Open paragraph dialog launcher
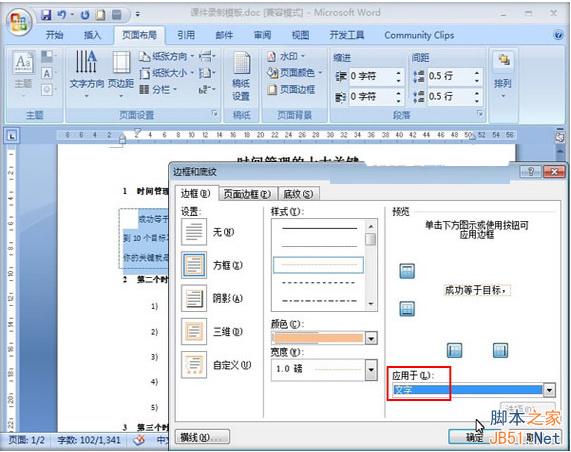Viewport: 571px width, 452px height. [x=480, y=114]
